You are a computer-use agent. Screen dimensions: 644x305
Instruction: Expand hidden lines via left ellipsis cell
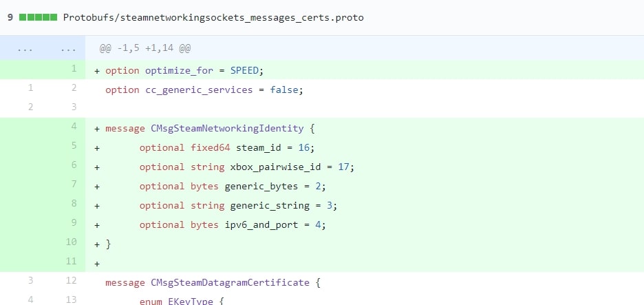coord(25,49)
